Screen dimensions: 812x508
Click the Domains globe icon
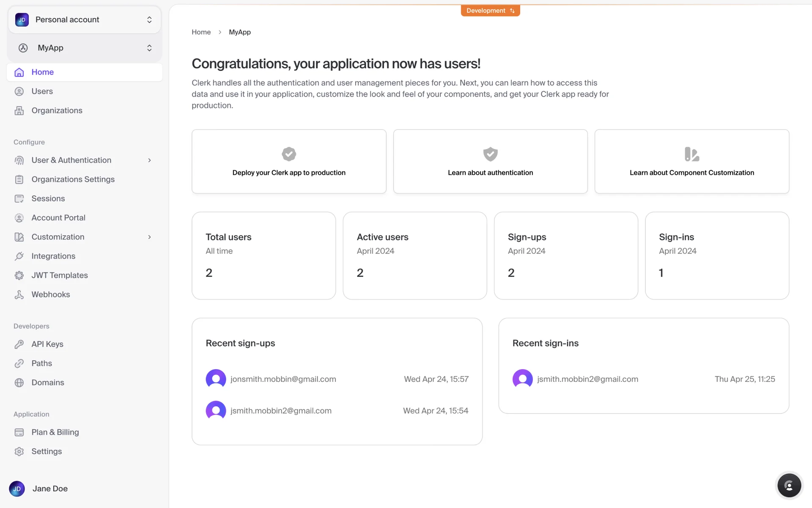(19, 383)
